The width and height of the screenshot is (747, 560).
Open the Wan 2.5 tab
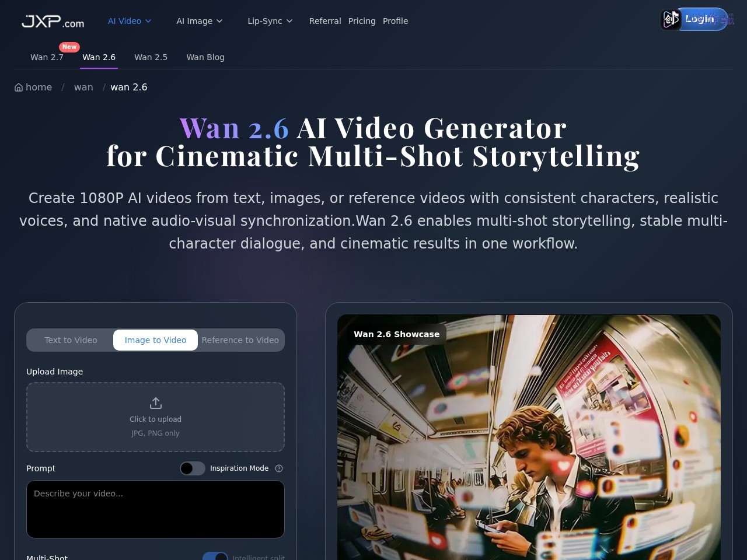(x=151, y=57)
